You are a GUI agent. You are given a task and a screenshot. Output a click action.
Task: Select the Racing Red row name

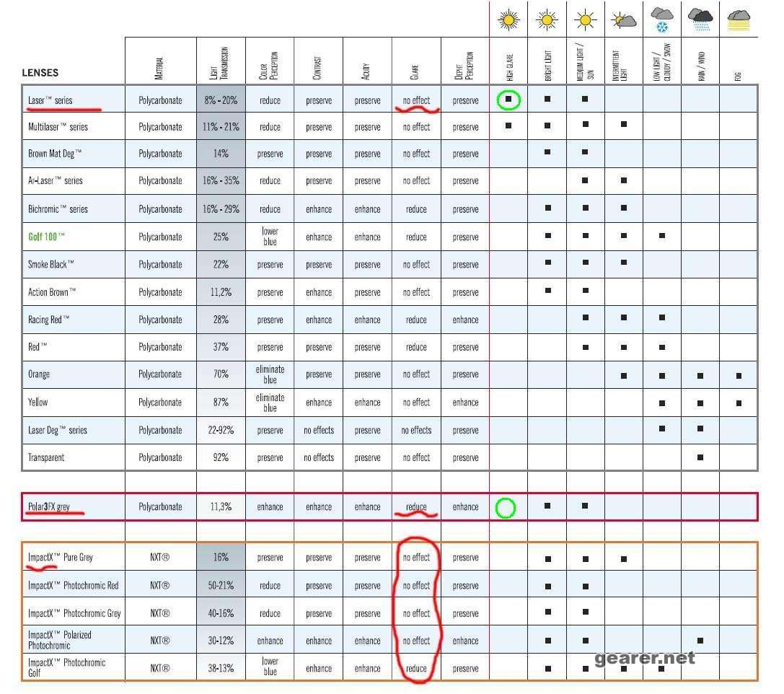(48, 320)
